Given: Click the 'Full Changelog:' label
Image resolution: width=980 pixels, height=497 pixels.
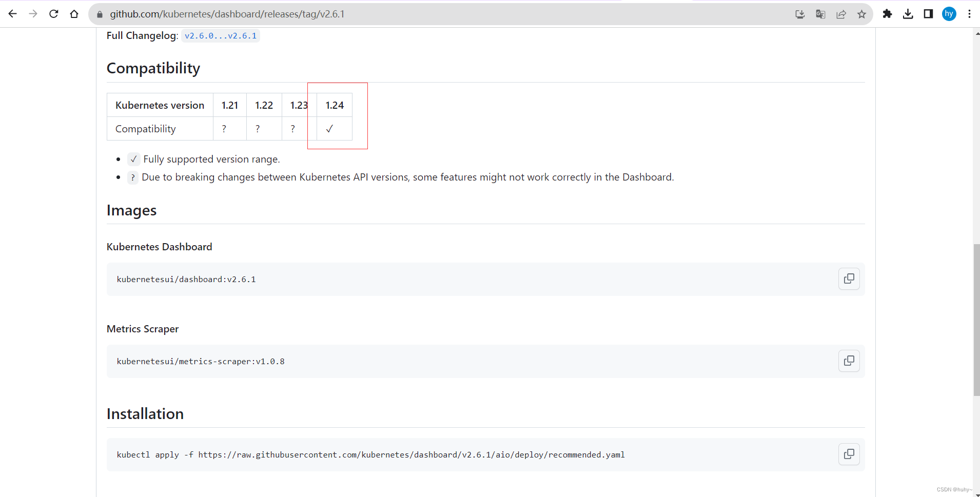Looking at the screenshot, I should 143,36.
